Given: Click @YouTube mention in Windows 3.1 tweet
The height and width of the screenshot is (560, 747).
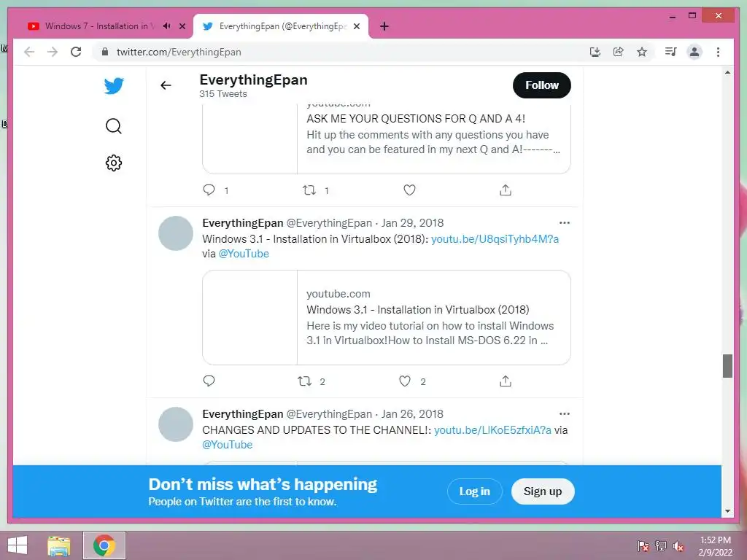Looking at the screenshot, I should tap(244, 254).
